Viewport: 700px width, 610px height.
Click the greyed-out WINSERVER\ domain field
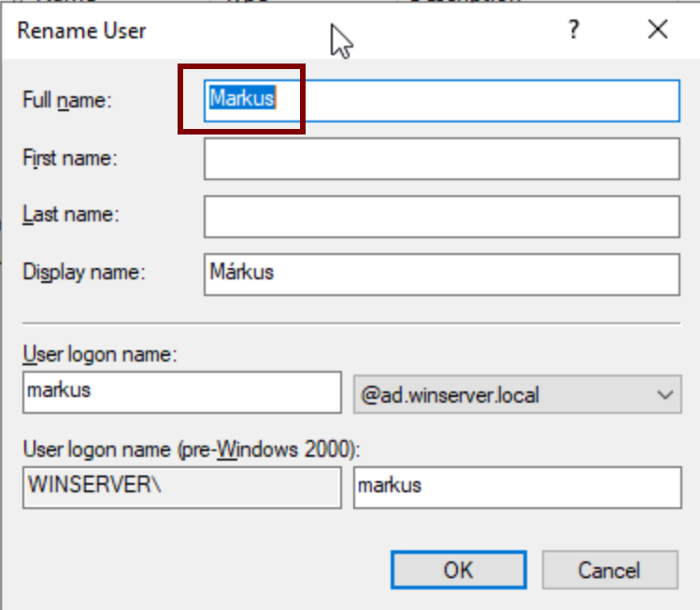(182, 487)
